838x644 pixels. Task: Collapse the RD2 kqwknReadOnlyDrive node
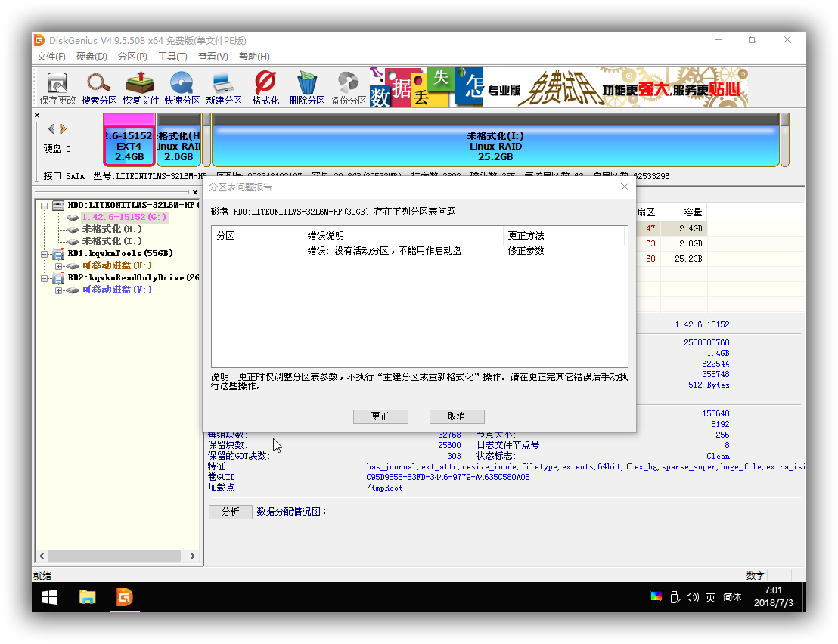click(45, 278)
